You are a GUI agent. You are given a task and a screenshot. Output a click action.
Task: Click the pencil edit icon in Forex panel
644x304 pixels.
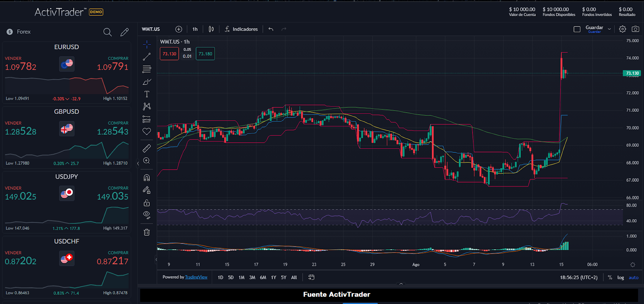125,32
